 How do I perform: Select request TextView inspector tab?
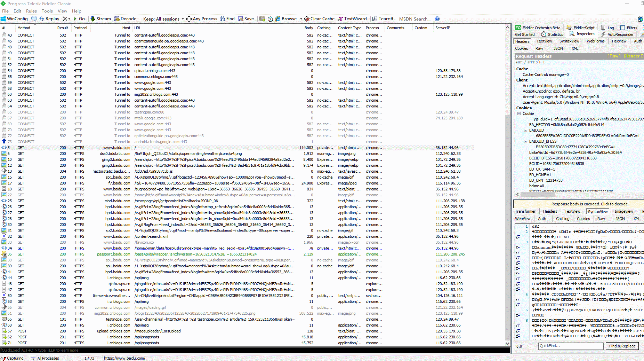544,41
